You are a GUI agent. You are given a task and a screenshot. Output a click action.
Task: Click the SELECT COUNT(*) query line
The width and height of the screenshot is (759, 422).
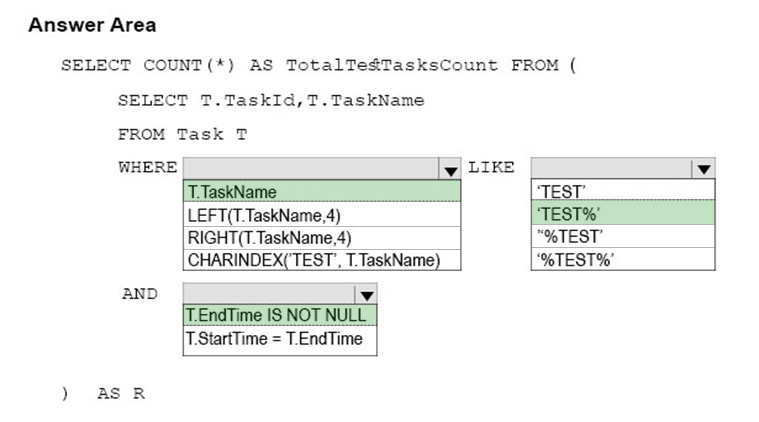pos(319,65)
